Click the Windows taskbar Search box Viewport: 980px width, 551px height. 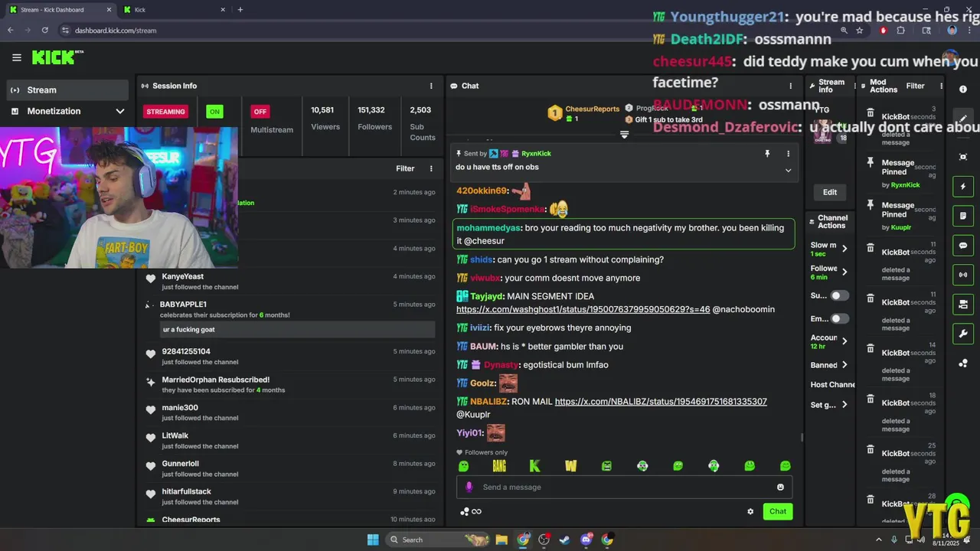(438, 540)
